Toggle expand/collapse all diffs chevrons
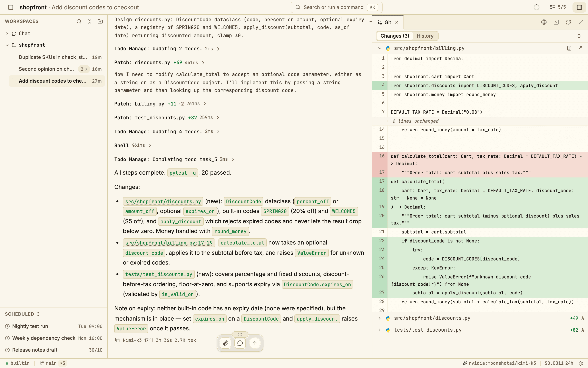This screenshot has width=588, height=368. tap(579, 36)
